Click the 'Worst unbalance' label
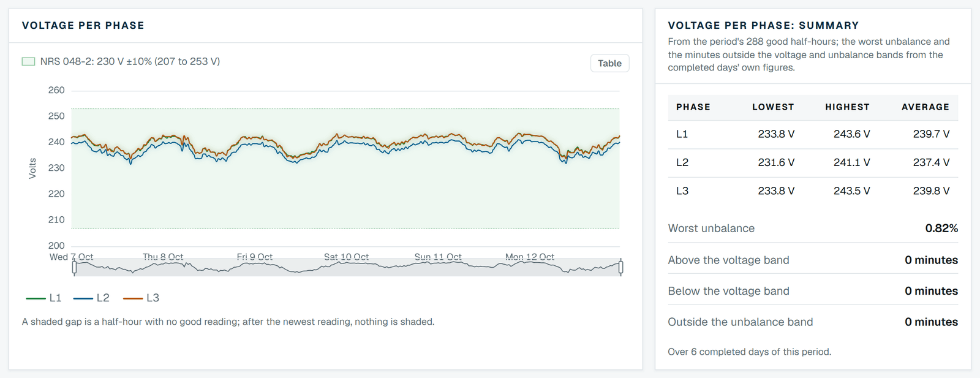Viewport: 980px width, 378px height. [711, 229]
